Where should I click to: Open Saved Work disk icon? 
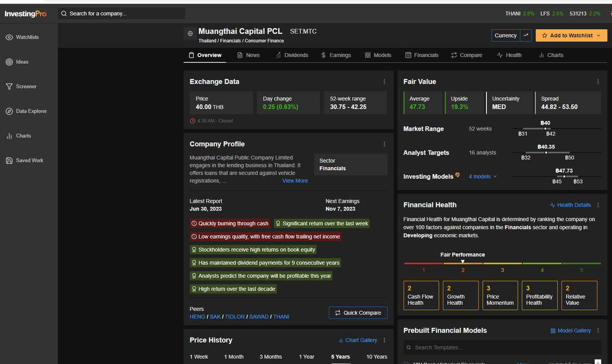click(9, 160)
